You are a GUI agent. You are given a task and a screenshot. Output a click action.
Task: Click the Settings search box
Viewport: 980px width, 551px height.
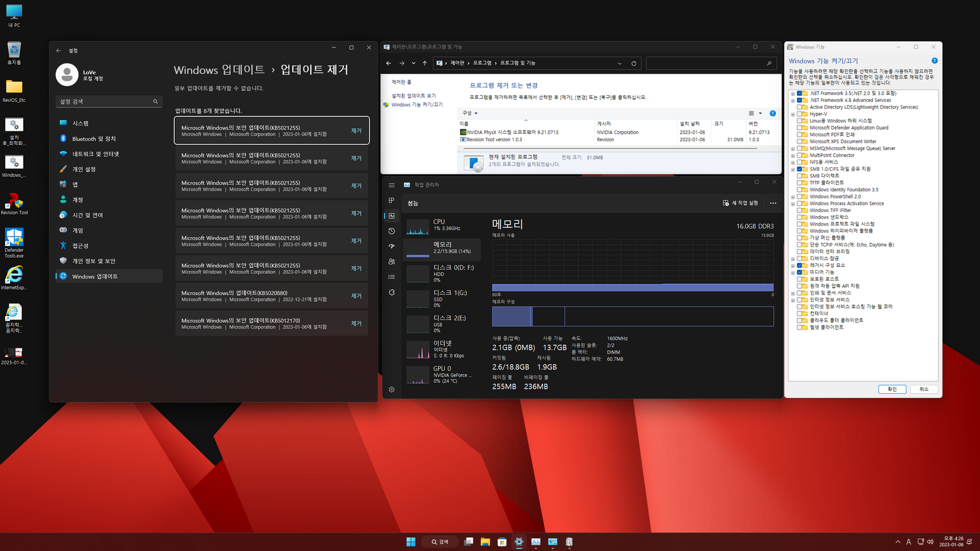pos(109,101)
